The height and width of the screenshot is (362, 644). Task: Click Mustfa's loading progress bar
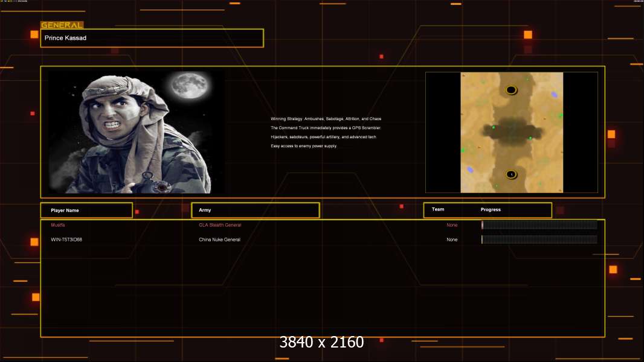(539, 224)
